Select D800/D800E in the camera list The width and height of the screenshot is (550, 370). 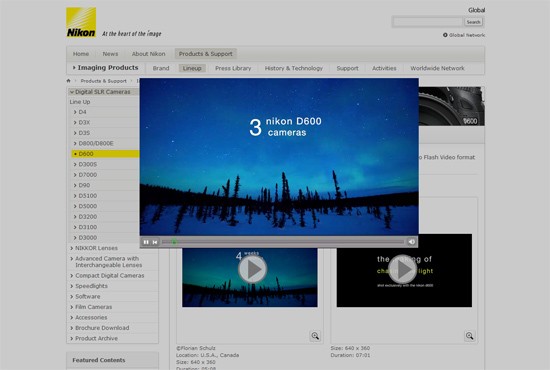click(x=96, y=143)
